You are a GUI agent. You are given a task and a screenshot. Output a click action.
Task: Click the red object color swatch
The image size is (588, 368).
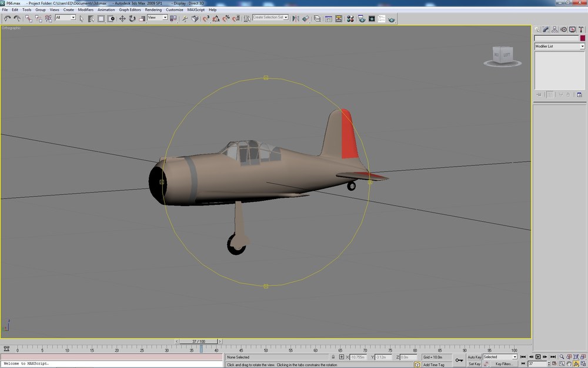(582, 38)
